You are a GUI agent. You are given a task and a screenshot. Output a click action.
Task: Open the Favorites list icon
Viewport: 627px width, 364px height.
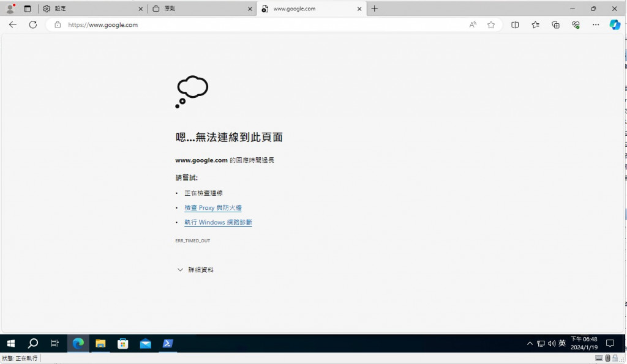[535, 24]
